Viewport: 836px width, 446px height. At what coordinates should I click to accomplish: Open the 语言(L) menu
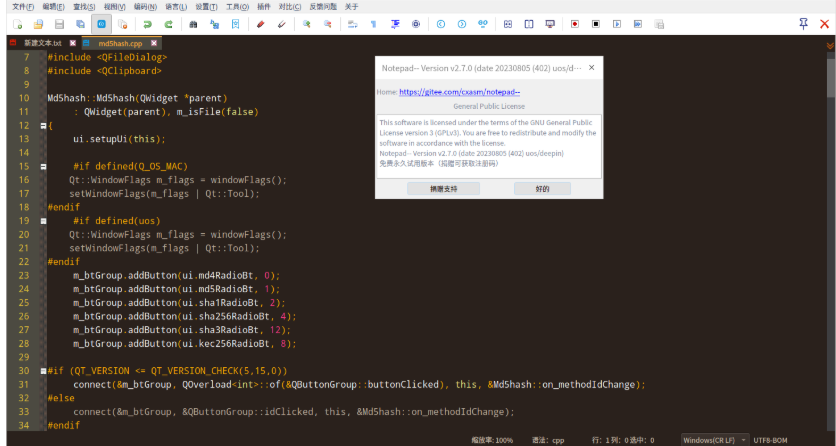click(x=176, y=7)
